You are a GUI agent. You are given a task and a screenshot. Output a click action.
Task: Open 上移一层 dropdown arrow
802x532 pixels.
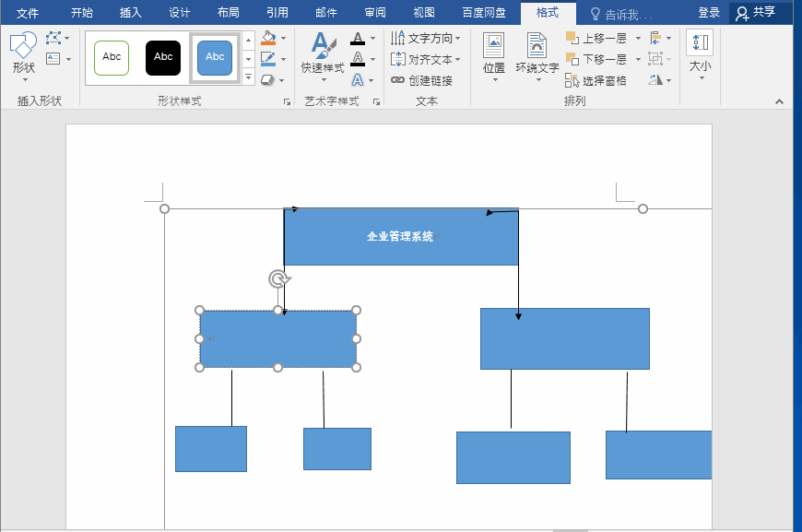[638, 39]
